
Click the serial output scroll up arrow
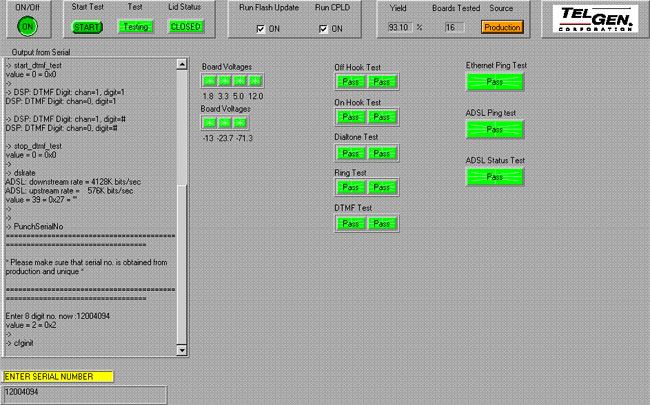tap(182, 64)
